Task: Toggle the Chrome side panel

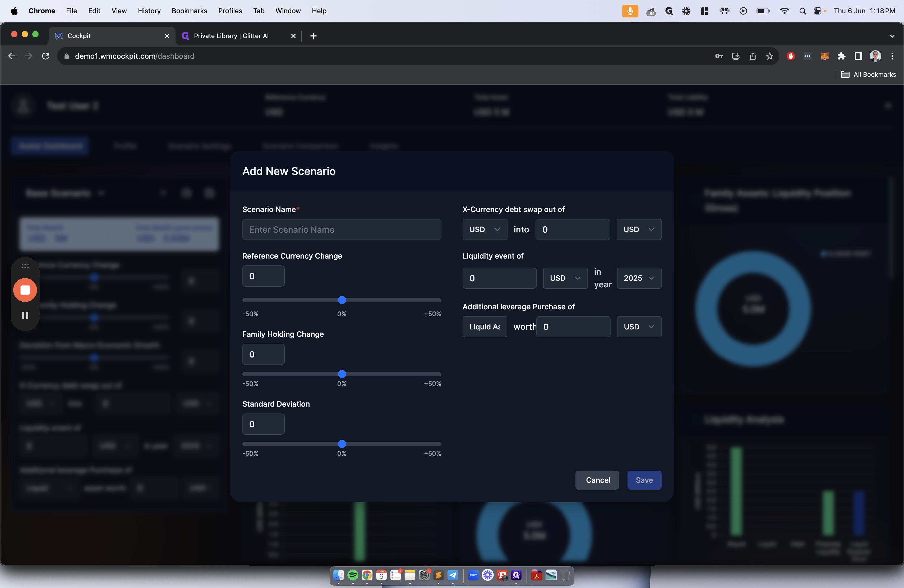Action: [859, 56]
